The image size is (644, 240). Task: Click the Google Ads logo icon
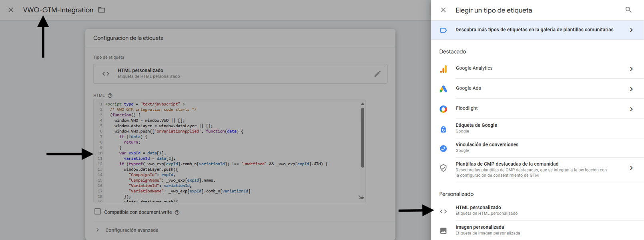click(x=443, y=89)
